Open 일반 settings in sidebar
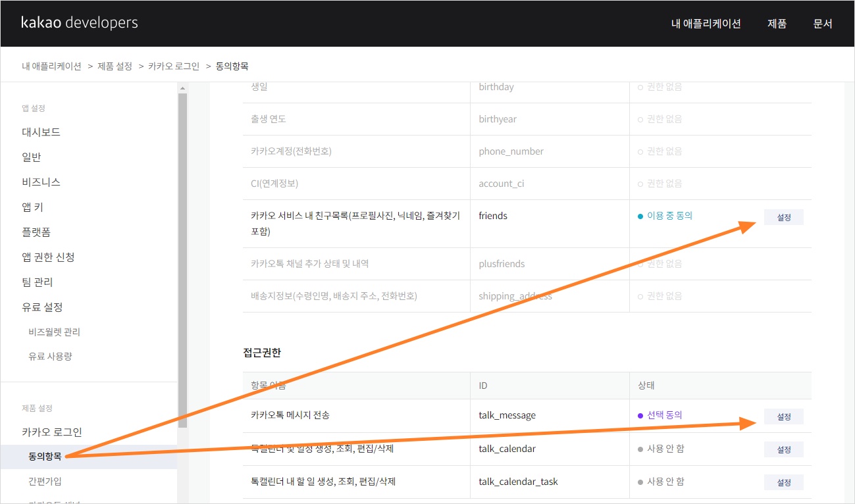This screenshot has height=504, width=855. point(31,157)
